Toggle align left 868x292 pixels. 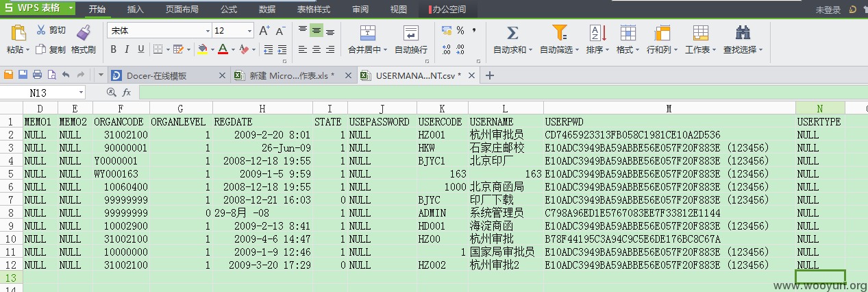(303, 49)
